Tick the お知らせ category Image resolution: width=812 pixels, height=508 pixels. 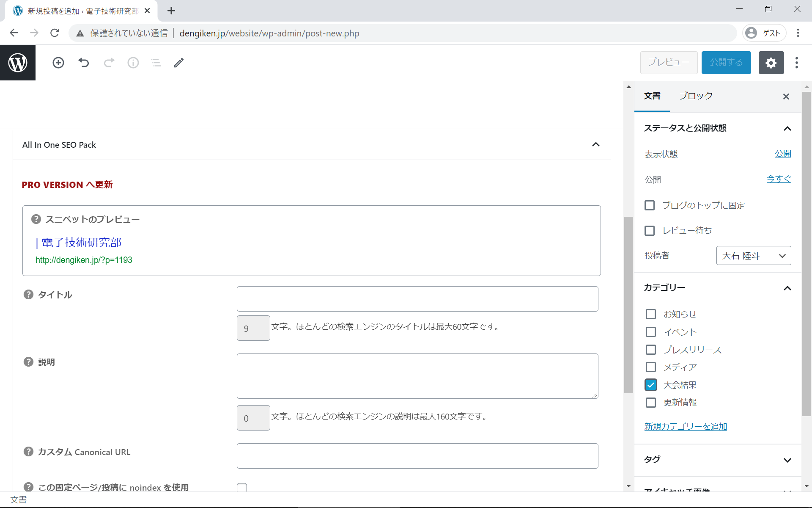[x=651, y=314]
